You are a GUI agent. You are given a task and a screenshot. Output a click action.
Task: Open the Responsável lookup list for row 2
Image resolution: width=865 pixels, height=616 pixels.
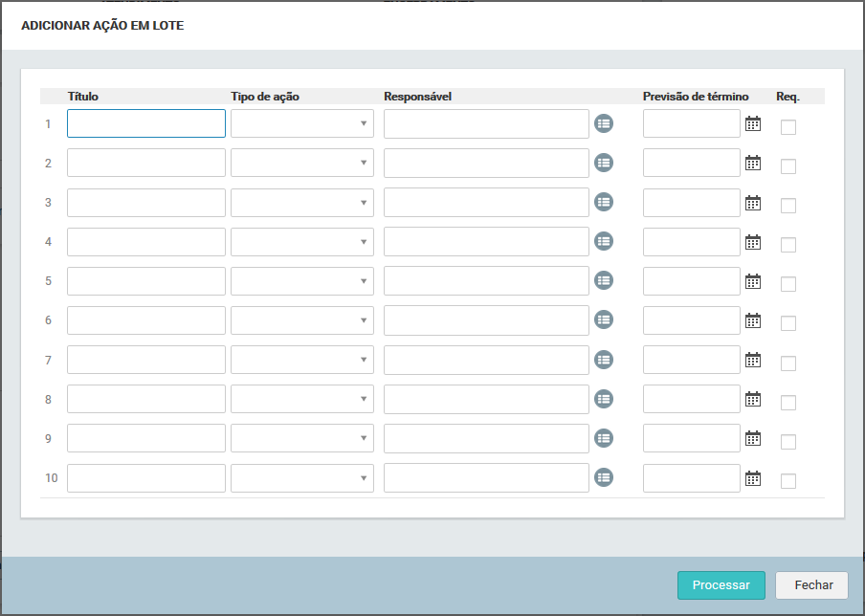click(x=604, y=163)
